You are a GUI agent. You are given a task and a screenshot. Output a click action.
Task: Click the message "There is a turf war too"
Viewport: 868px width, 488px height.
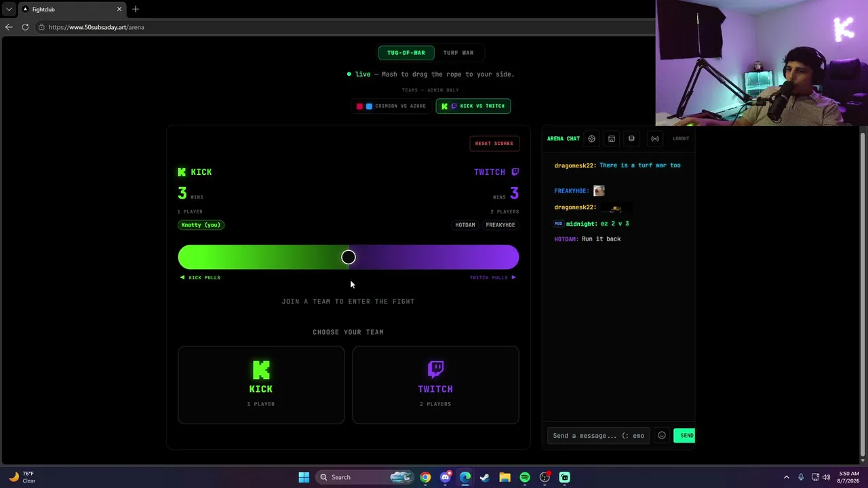point(640,165)
